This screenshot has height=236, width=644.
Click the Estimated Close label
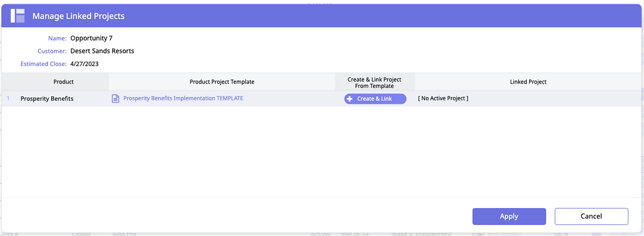(x=44, y=64)
